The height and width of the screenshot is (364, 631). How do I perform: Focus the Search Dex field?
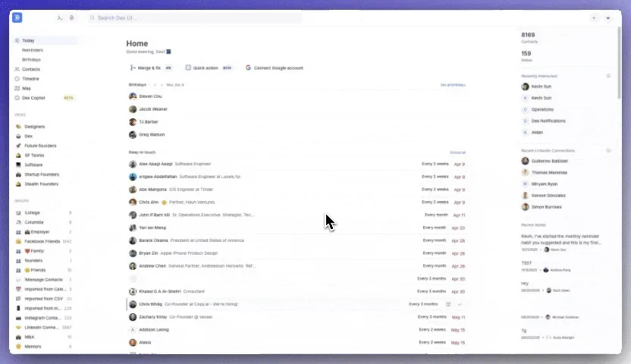(x=195, y=17)
